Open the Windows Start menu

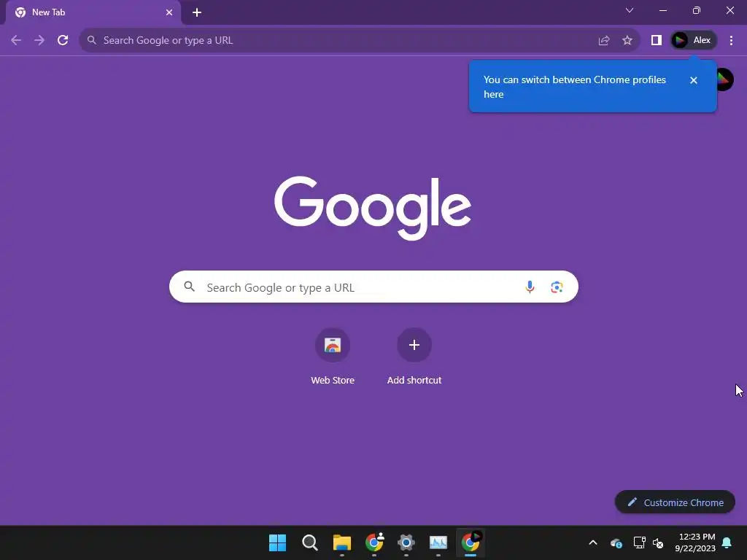point(277,542)
